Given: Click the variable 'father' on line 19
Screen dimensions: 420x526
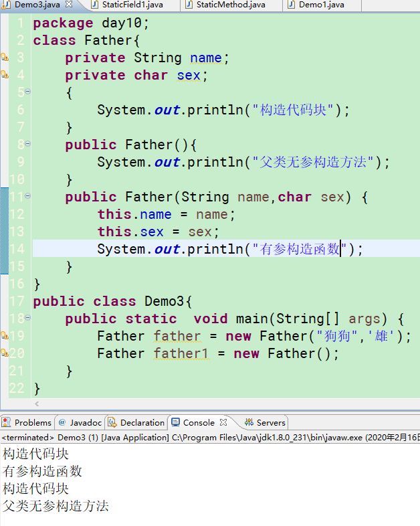Looking at the screenshot, I should (x=177, y=336).
